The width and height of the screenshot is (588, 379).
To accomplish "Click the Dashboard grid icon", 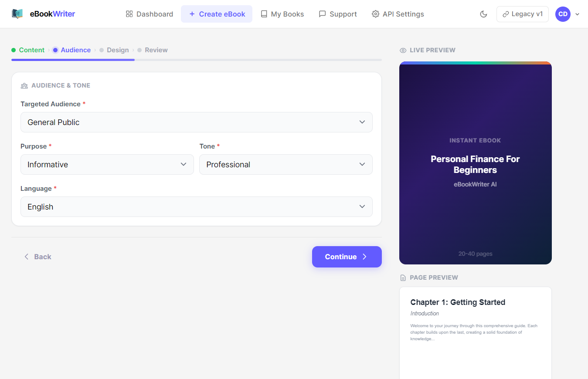I will [x=129, y=14].
